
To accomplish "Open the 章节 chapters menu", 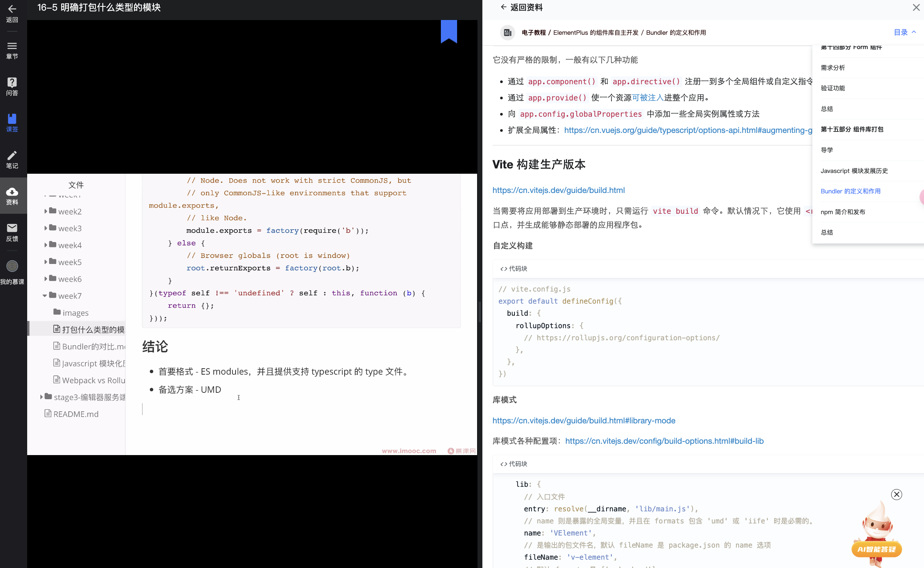I will coord(12,50).
